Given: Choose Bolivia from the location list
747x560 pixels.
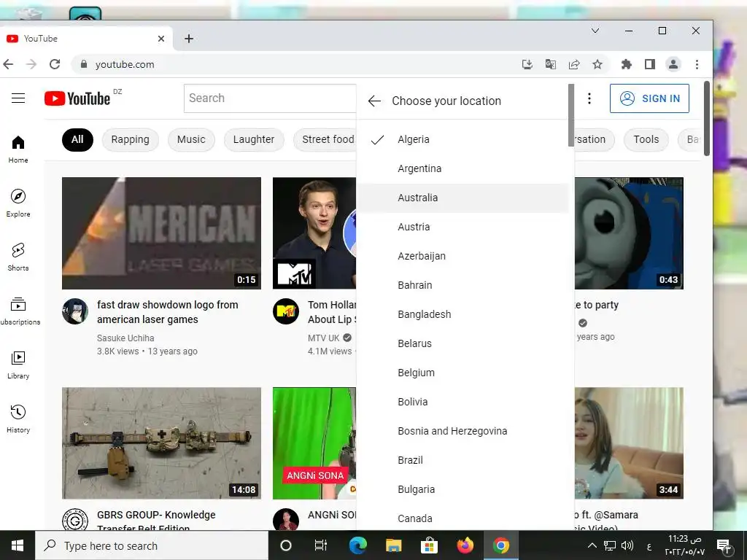Looking at the screenshot, I should point(462,402).
